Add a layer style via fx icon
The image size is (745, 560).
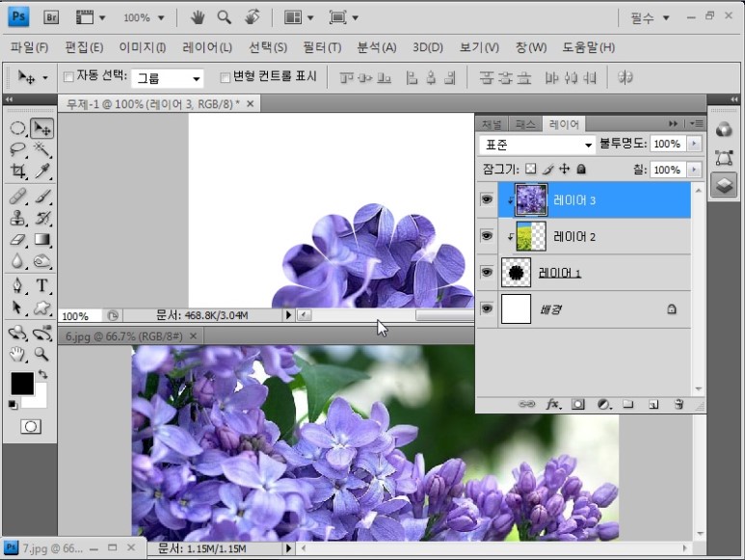(553, 405)
